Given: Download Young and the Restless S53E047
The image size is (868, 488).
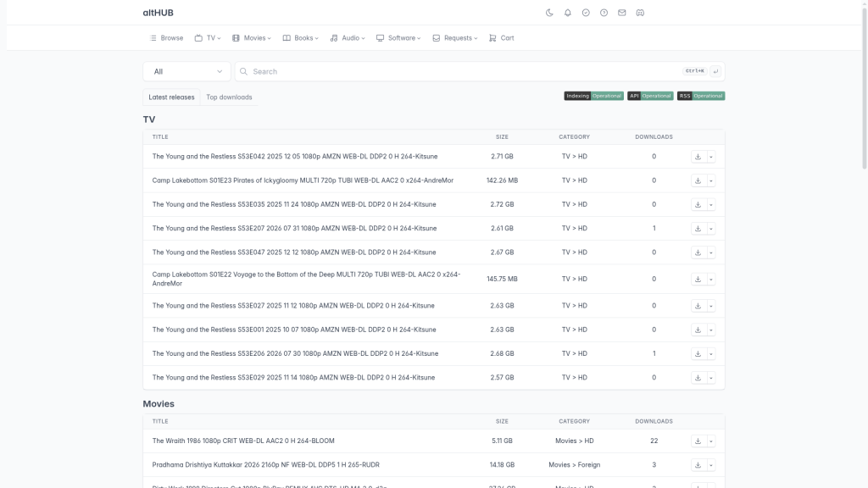Looking at the screenshot, I should coord(698,252).
